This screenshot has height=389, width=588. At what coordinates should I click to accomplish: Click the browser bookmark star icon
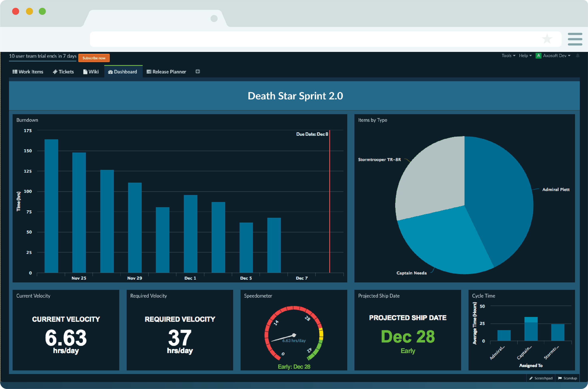tap(547, 39)
